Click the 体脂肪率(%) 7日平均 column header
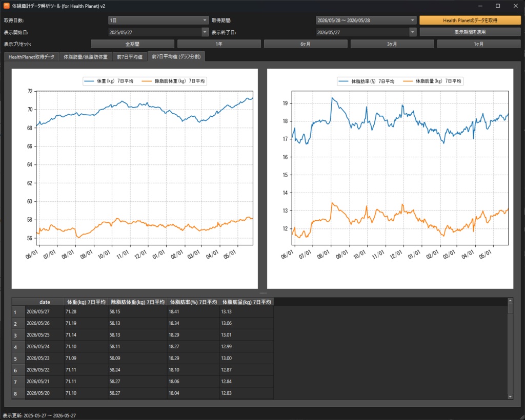This screenshot has height=420, width=525. pyautogui.click(x=193, y=302)
